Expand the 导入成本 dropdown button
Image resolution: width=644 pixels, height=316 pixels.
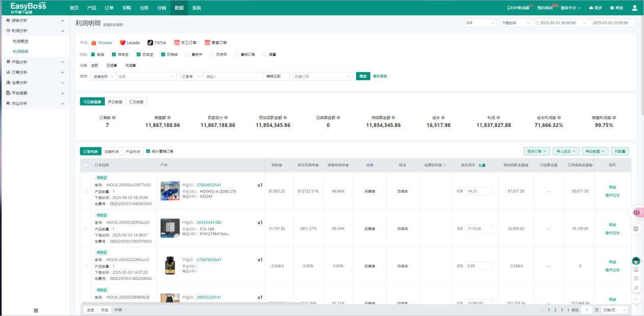point(566,151)
